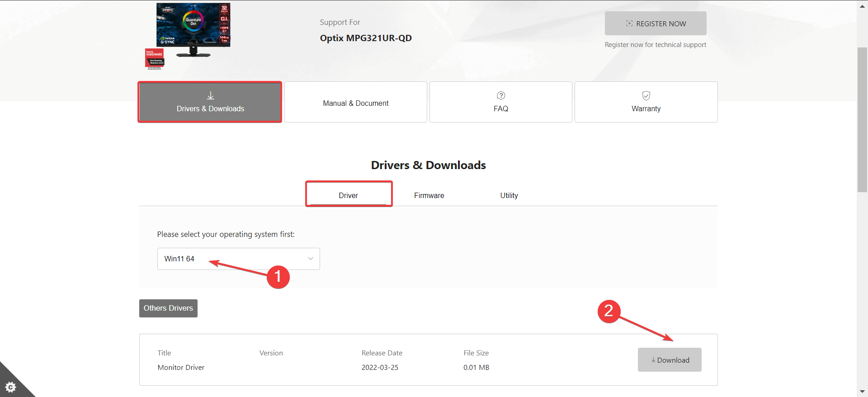Image resolution: width=868 pixels, height=397 pixels.
Task: Click the Title column header
Action: 164,353
